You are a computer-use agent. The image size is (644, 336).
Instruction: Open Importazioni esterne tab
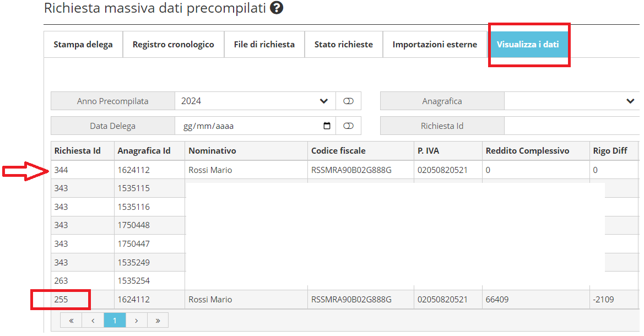click(435, 45)
